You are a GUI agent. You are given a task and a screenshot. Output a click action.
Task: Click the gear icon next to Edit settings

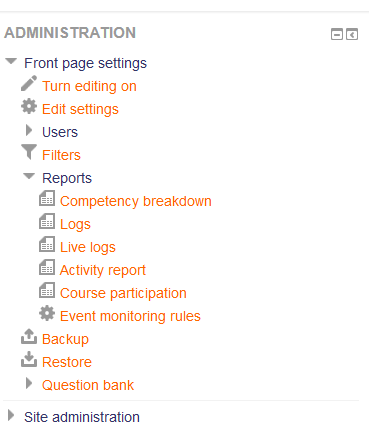[29, 106]
